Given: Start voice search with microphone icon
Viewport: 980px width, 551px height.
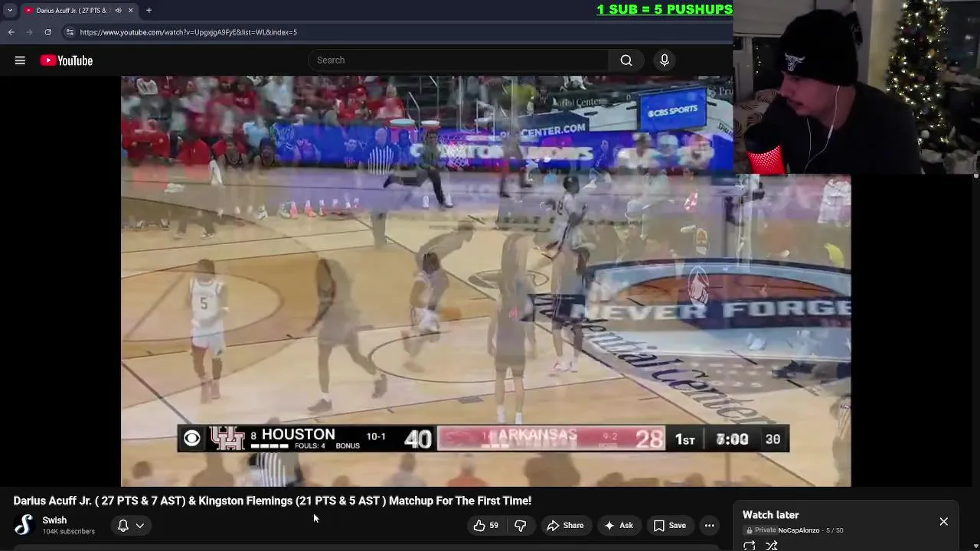Looking at the screenshot, I should pos(665,60).
